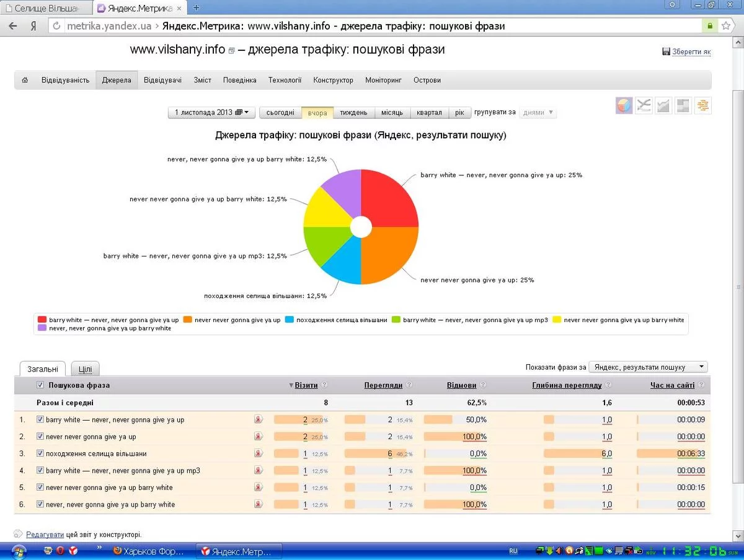Click the 'Редагувати' link
The height and width of the screenshot is (560, 744).
(45, 534)
